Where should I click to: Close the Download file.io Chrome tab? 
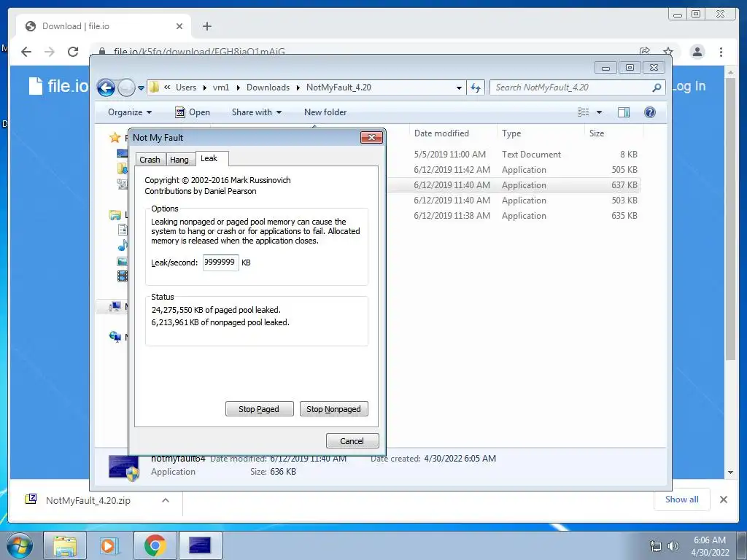179,26
